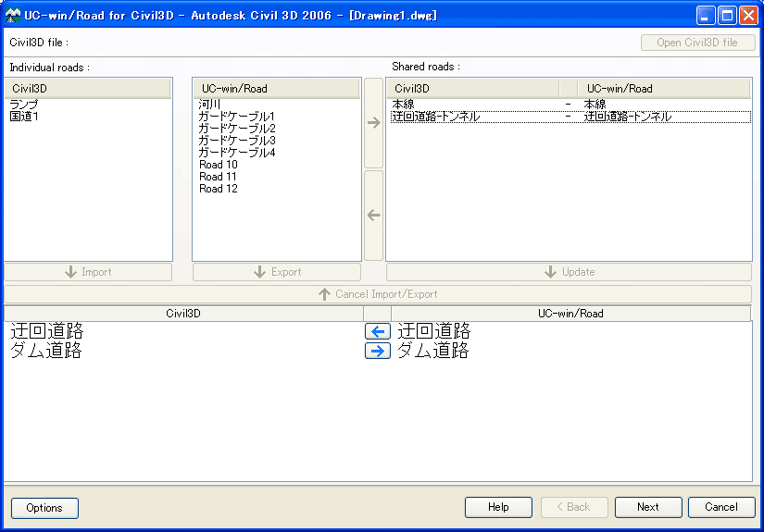The image size is (764, 532).
Task: Select the 本線 shared road row
Action: pos(570,105)
